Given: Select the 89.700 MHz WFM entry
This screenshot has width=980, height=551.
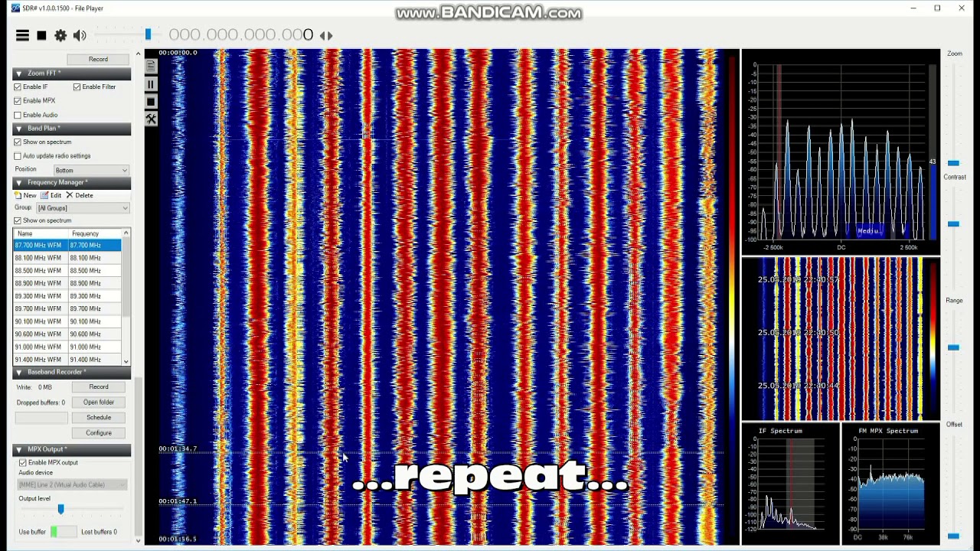Looking at the screenshot, I should click(x=67, y=308).
